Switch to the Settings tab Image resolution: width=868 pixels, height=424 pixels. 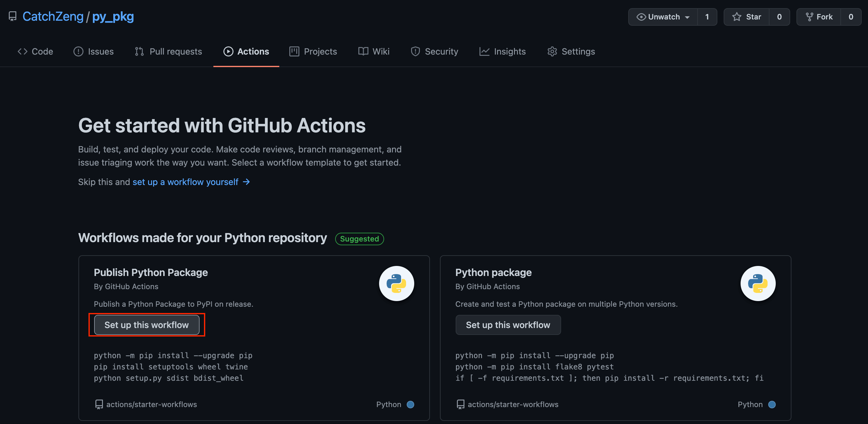coord(571,51)
